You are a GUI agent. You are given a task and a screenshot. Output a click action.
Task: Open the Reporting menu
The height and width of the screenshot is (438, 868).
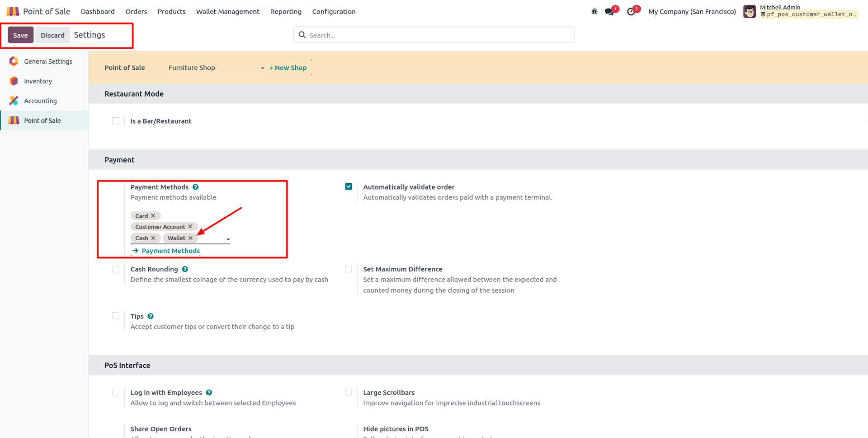tap(286, 11)
